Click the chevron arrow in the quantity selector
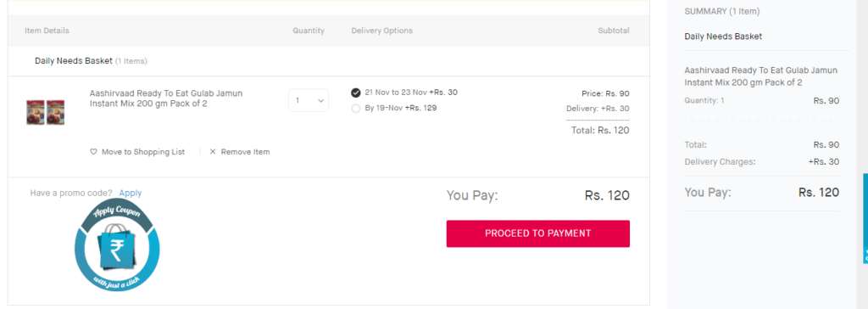 (320, 101)
